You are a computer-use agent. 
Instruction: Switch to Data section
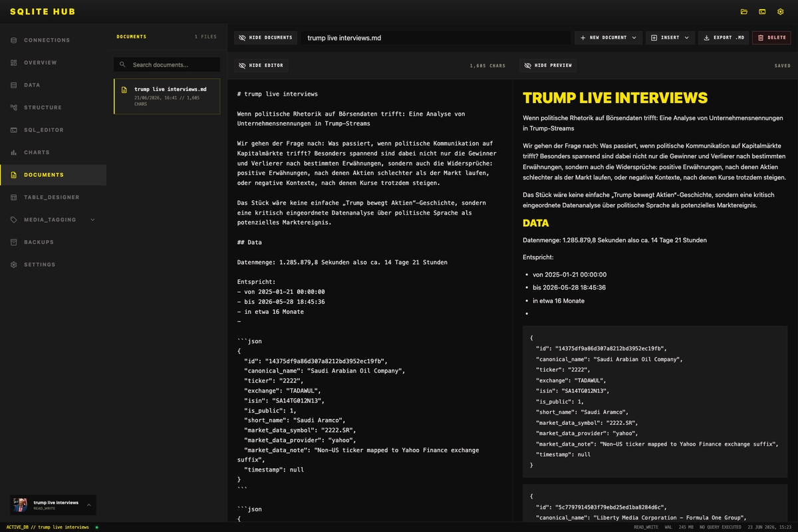click(53, 85)
